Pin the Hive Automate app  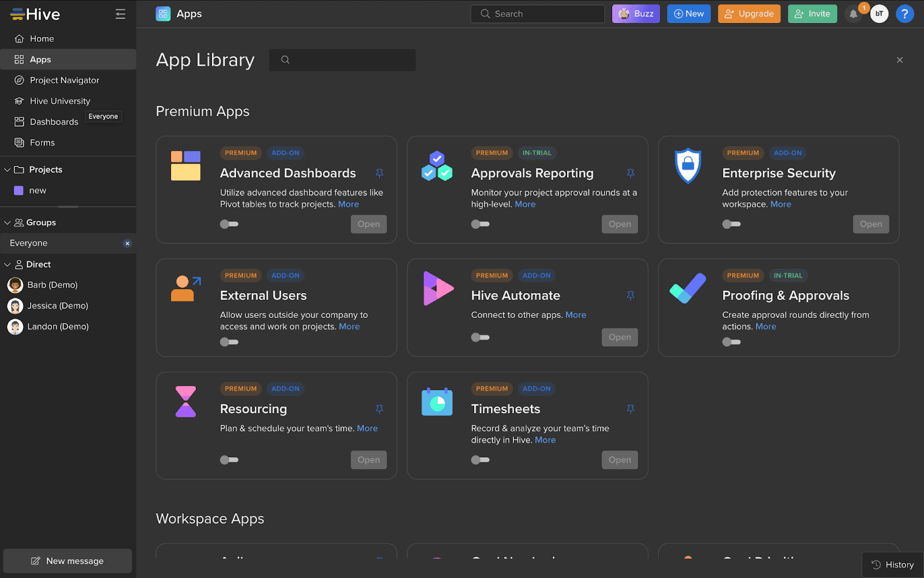coord(631,295)
